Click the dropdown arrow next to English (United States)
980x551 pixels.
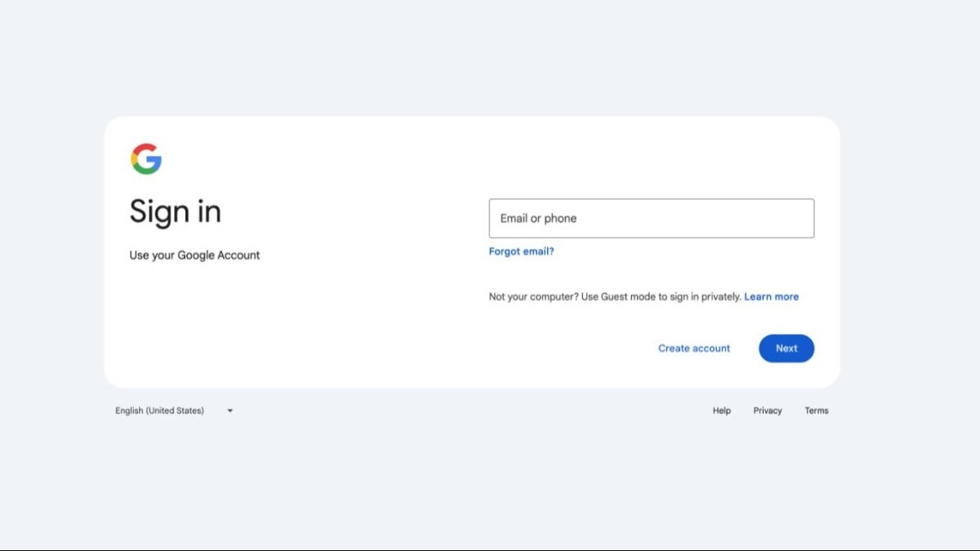tap(229, 411)
